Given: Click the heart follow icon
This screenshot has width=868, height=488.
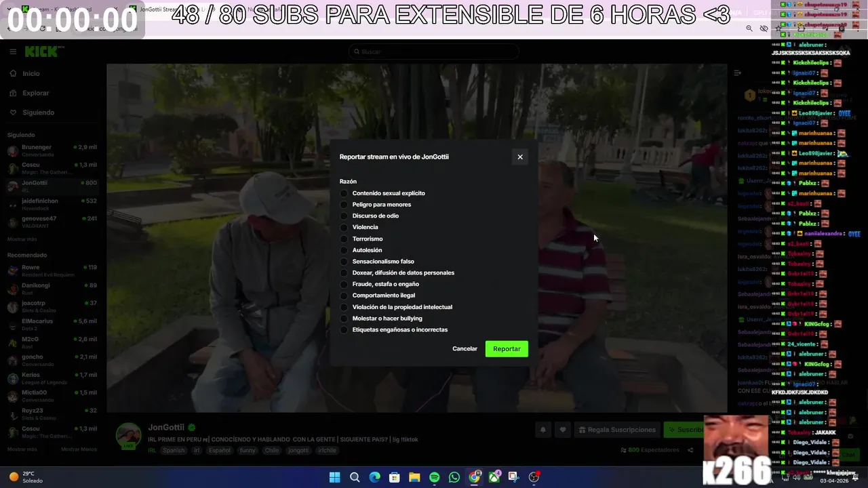Looking at the screenshot, I should (563, 430).
